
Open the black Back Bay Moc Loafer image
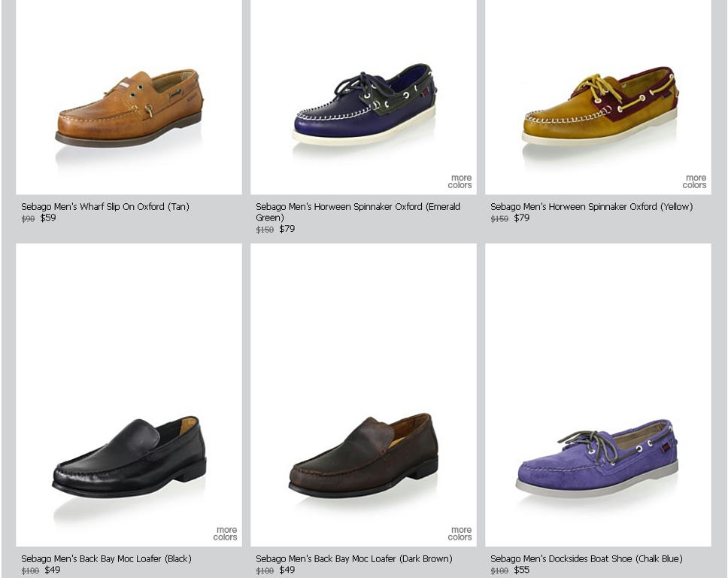coord(129,395)
